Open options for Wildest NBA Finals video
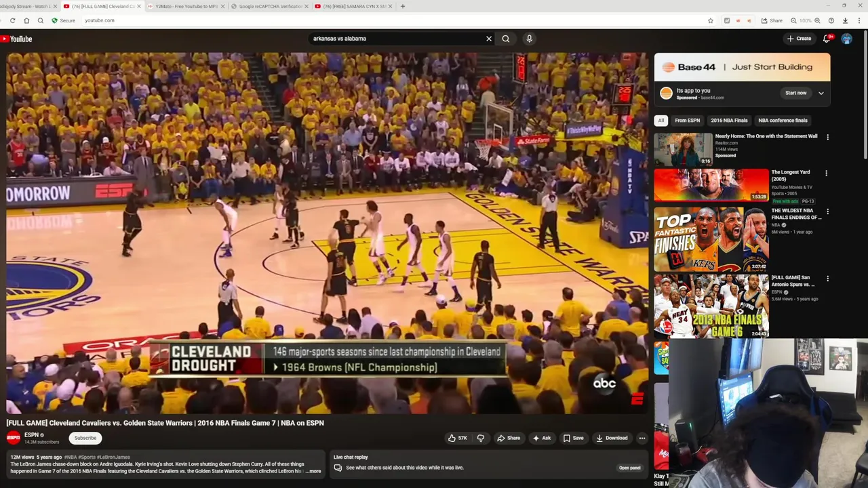The width and height of the screenshot is (868, 488). pos(827,211)
